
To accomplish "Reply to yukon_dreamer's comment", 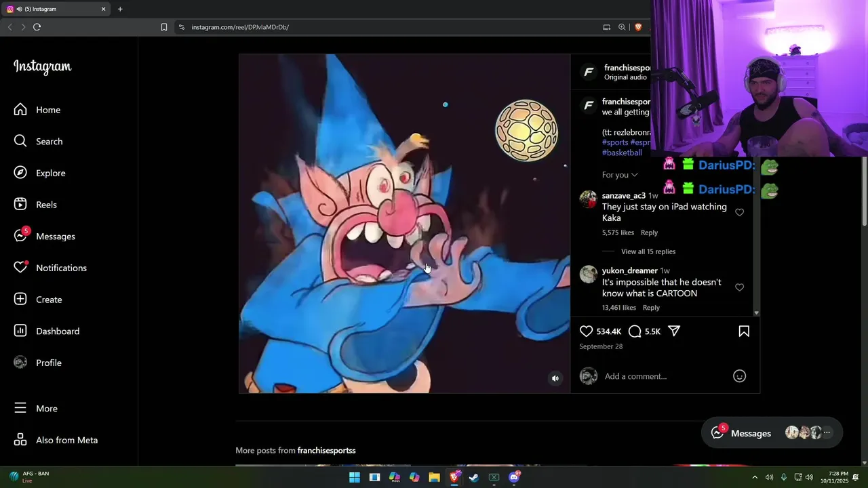I will click(x=651, y=308).
